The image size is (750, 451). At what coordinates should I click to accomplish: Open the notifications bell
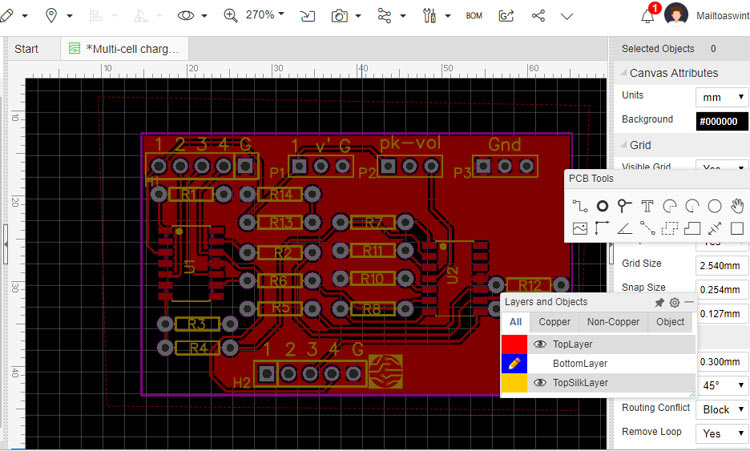[x=648, y=16]
